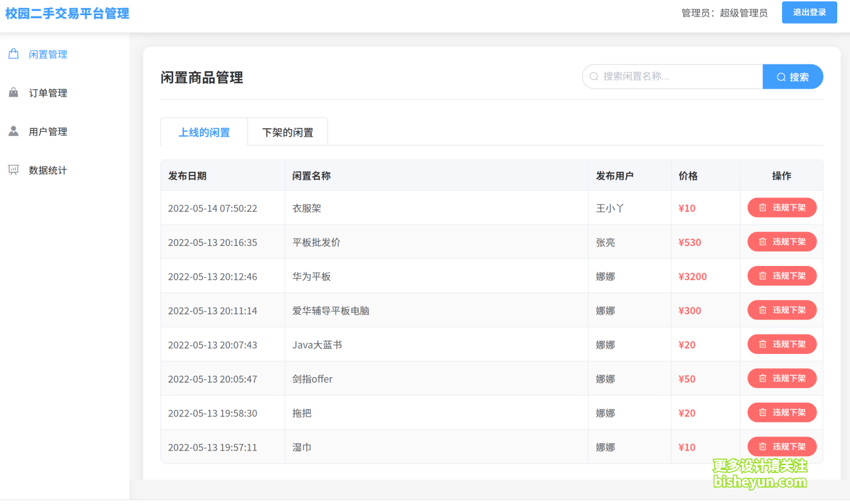
Task: Click the blue 搜索 button
Action: tap(793, 77)
